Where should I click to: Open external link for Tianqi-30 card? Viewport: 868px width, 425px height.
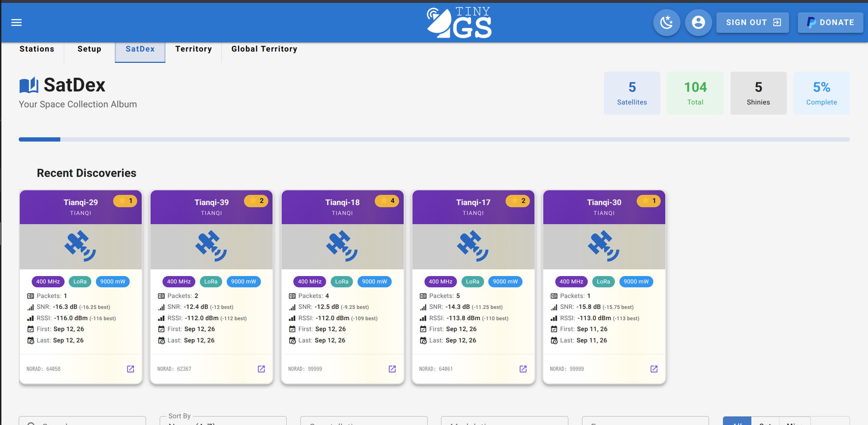click(654, 369)
